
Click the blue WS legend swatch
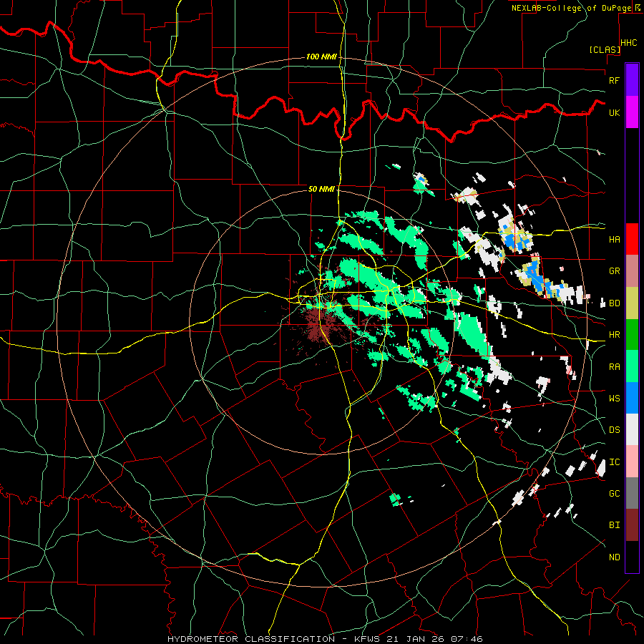point(632,398)
